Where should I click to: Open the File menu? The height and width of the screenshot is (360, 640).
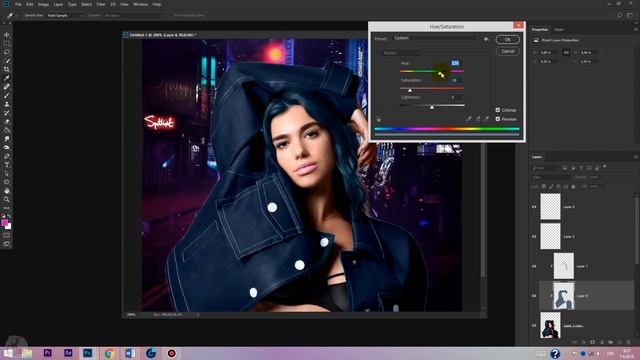(x=18, y=4)
